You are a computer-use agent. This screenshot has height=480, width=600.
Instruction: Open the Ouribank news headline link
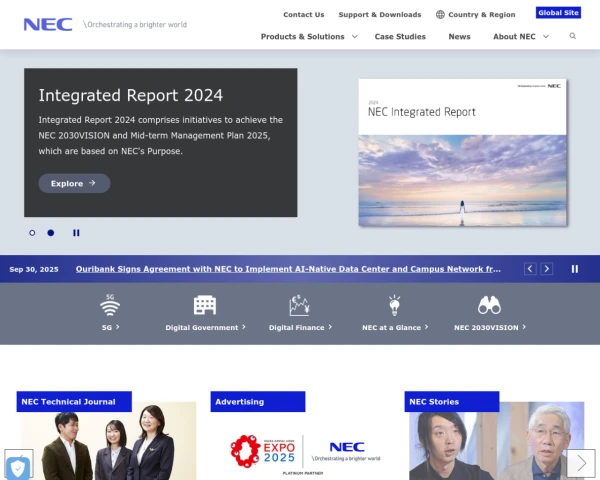[x=288, y=269]
